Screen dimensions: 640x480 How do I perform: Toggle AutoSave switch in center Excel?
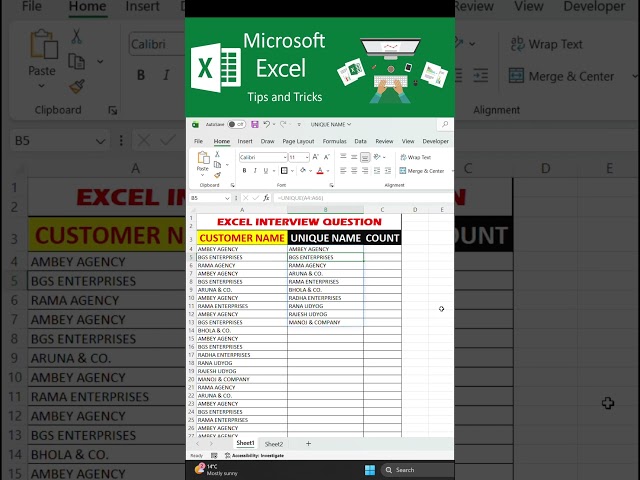click(236, 124)
